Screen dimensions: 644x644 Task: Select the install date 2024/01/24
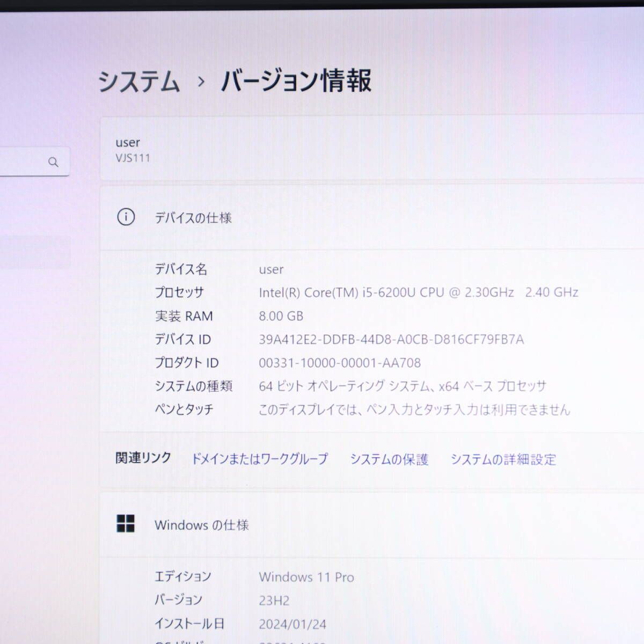click(292, 624)
